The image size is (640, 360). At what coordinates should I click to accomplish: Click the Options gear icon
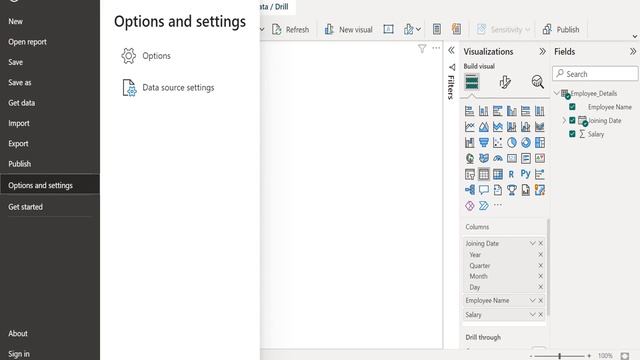pyautogui.click(x=129, y=56)
